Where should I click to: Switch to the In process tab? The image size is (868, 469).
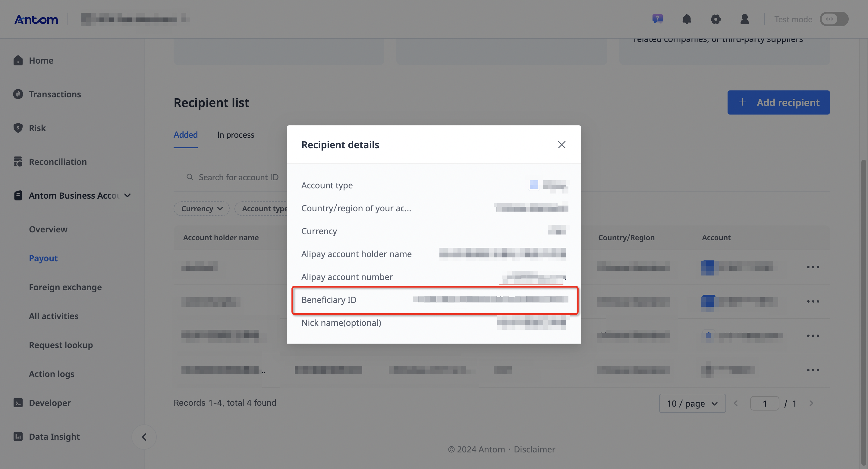235,135
